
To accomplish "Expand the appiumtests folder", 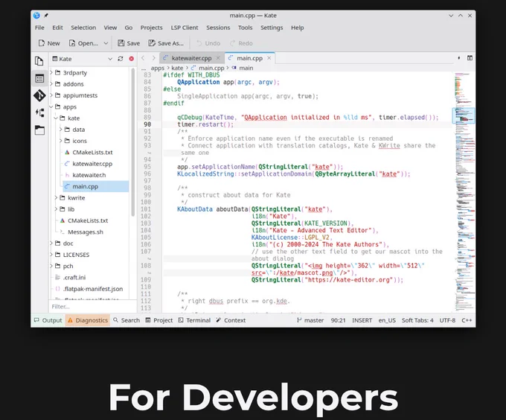I will pos(51,95).
